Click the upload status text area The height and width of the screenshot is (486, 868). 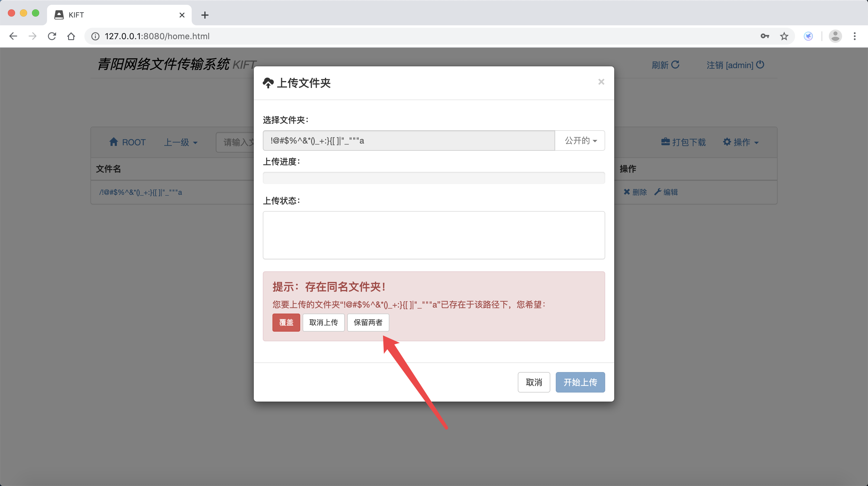[434, 235]
